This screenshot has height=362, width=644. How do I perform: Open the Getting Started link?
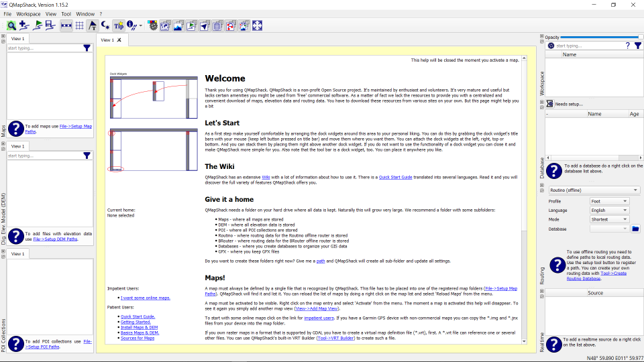click(x=136, y=322)
